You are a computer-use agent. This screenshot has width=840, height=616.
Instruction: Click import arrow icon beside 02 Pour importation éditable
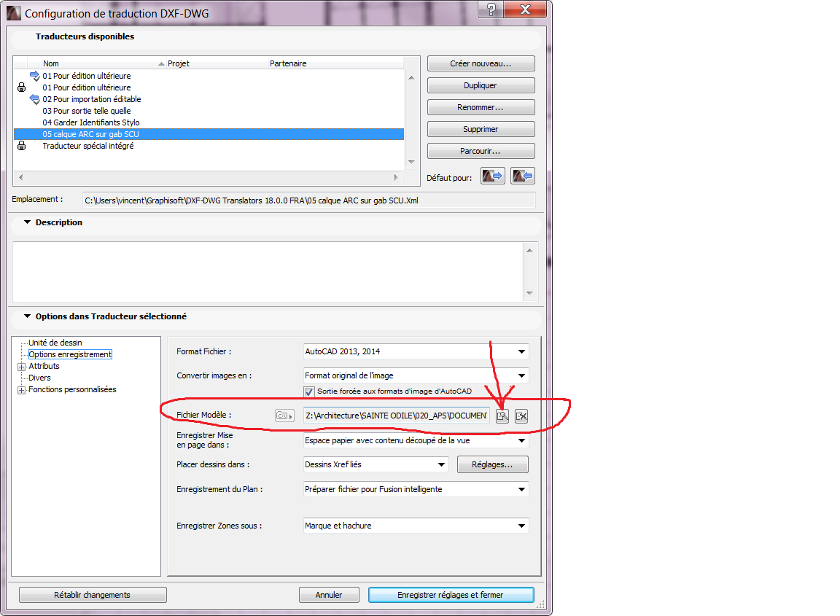coord(34,99)
